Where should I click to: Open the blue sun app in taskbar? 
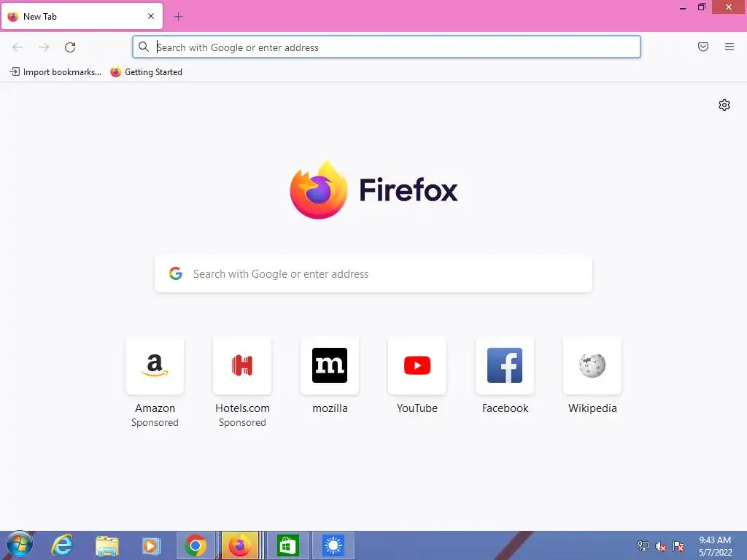click(x=333, y=545)
